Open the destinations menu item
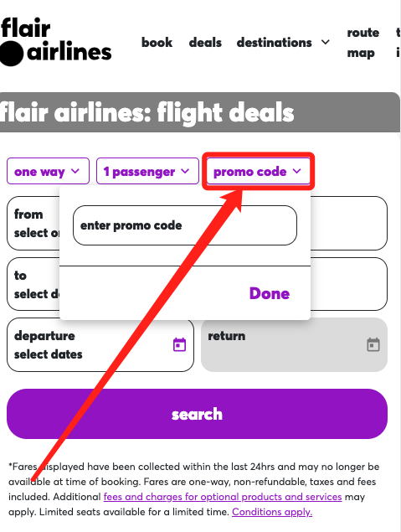The width and height of the screenshot is (401, 532). pos(275,43)
